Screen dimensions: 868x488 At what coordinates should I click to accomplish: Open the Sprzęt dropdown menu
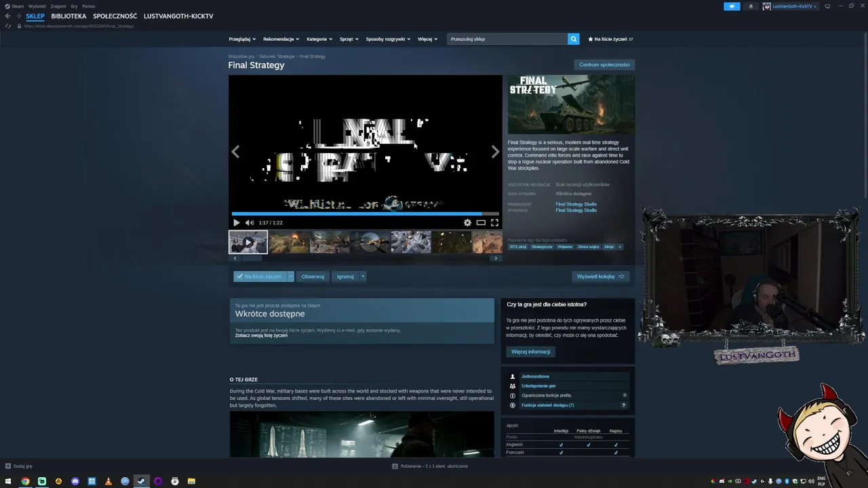(x=349, y=39)
